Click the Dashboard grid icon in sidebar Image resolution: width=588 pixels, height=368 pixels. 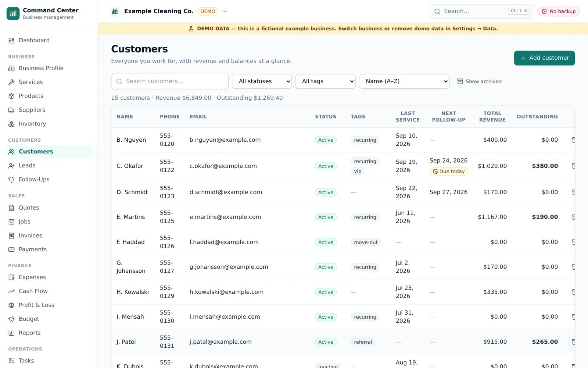coord(11,40)
